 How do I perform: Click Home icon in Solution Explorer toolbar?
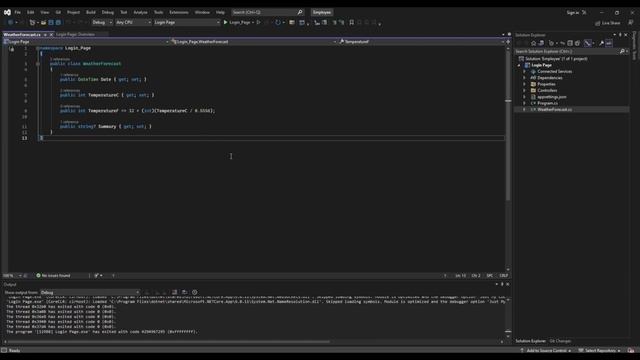point(533,43)
